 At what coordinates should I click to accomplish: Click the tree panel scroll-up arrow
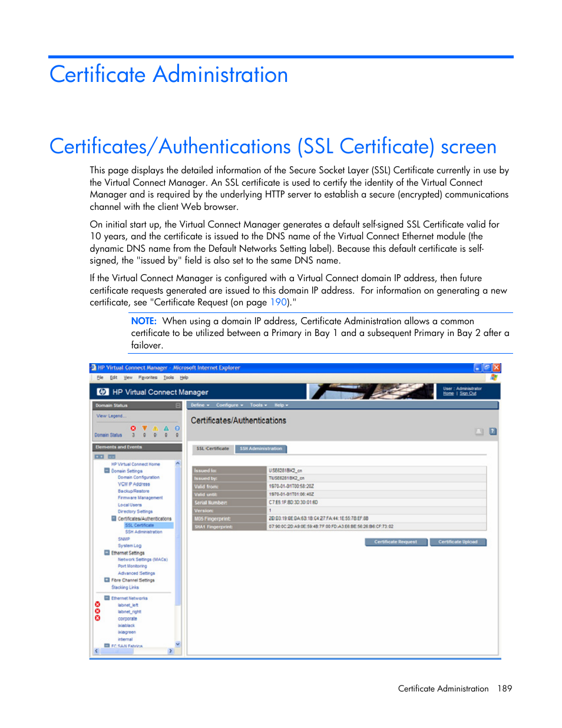point(178,464)
